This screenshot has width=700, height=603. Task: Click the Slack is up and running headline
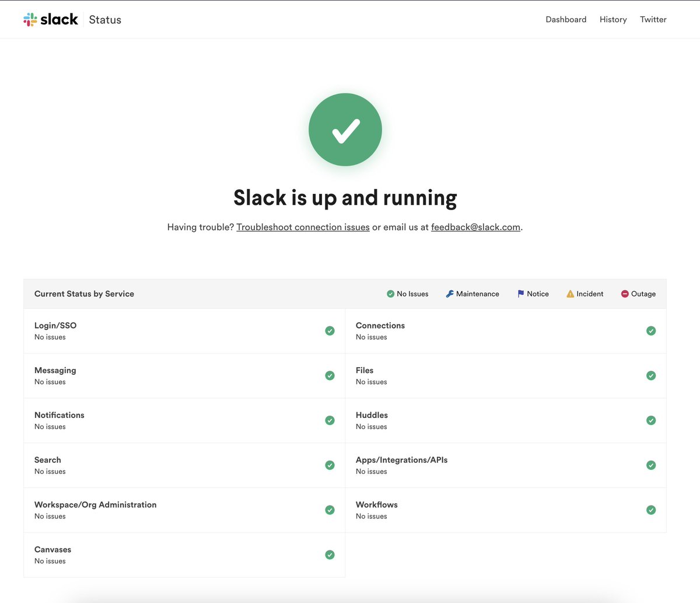point(345,198)
